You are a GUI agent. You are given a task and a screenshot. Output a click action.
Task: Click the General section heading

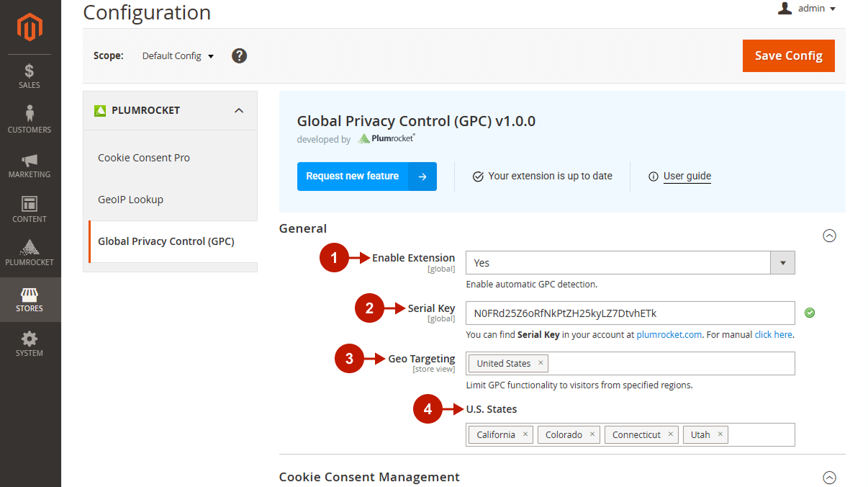pyautogui.click(x=303, y=228)
